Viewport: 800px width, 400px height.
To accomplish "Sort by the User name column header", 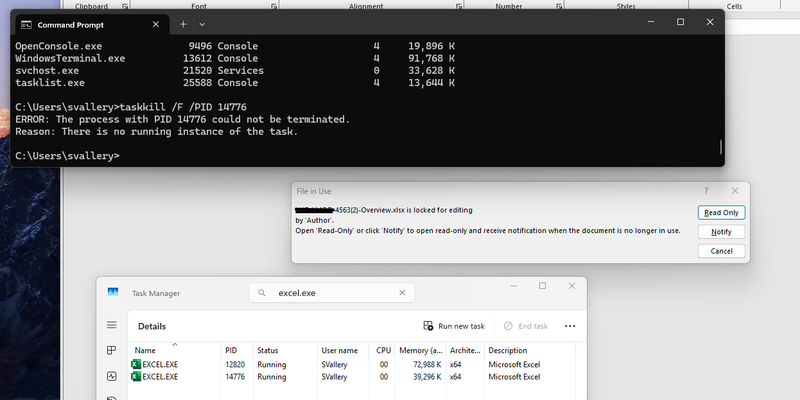I will coord(342,351).
